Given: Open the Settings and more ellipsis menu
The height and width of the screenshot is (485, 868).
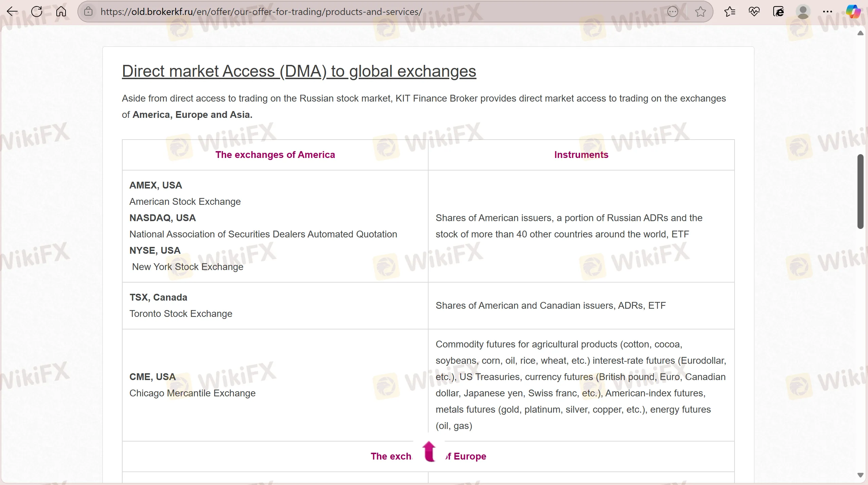Looking at the screenshot, I should pos(828,12).
